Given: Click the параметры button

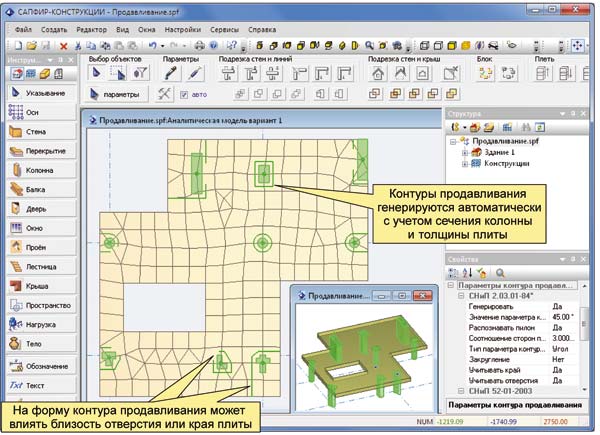Looking at the screenshot, I should pos(115,94).
